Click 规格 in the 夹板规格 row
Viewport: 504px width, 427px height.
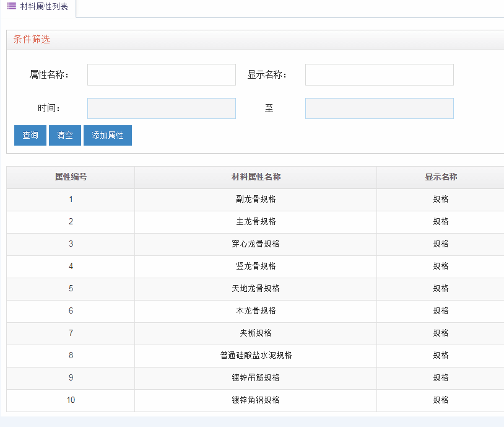tap(441, 333)
